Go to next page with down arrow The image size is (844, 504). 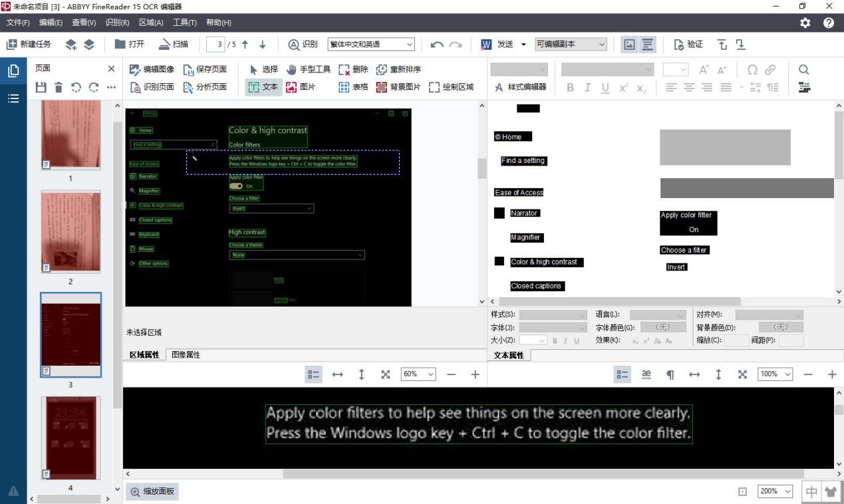[x=263, y=45]
